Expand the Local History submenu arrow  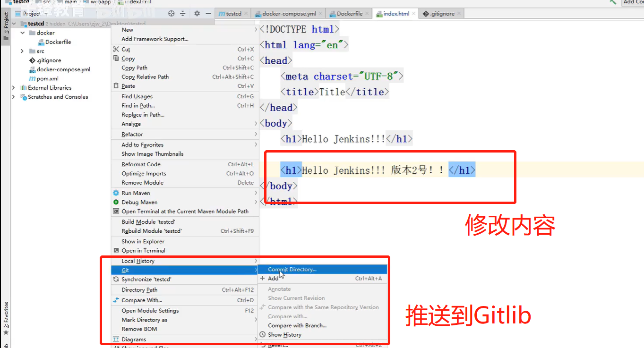pos(256,261)
